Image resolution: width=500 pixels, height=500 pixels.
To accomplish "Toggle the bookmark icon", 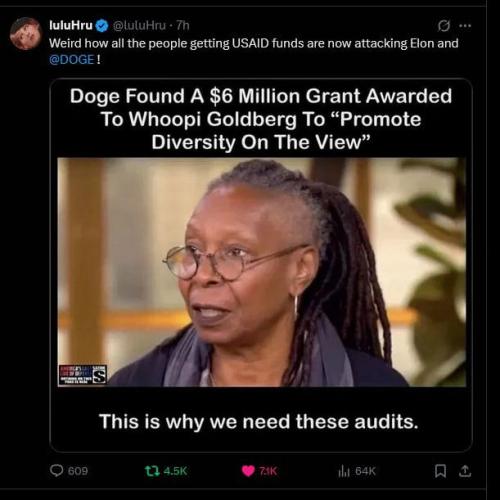I will (x=440, y=471).
